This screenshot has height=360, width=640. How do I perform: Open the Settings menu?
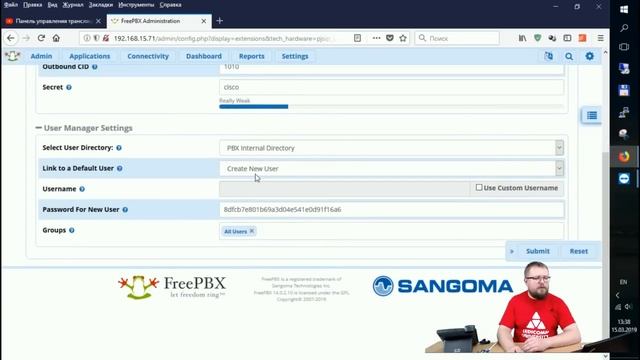coord(295,56)
